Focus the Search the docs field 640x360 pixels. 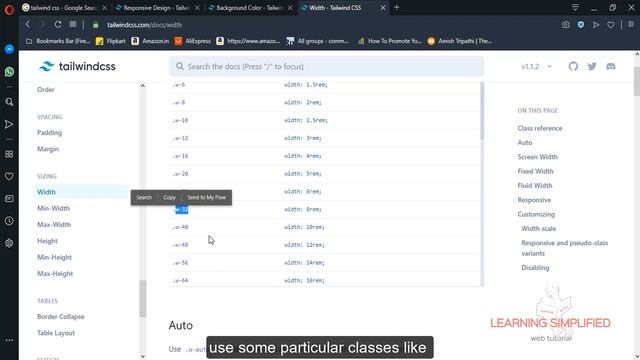click(x=327, y=67)
